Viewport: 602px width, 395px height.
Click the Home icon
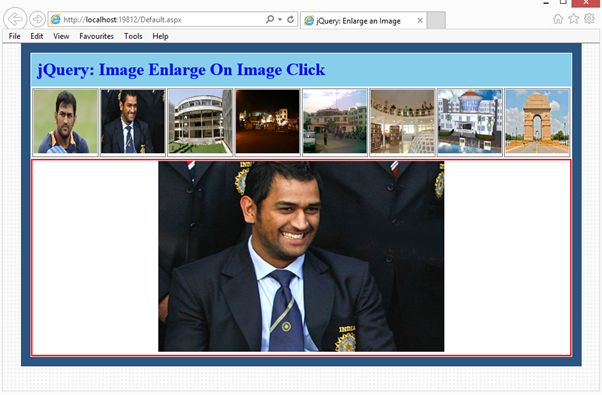pyautogui.click(x=558, y=19)
